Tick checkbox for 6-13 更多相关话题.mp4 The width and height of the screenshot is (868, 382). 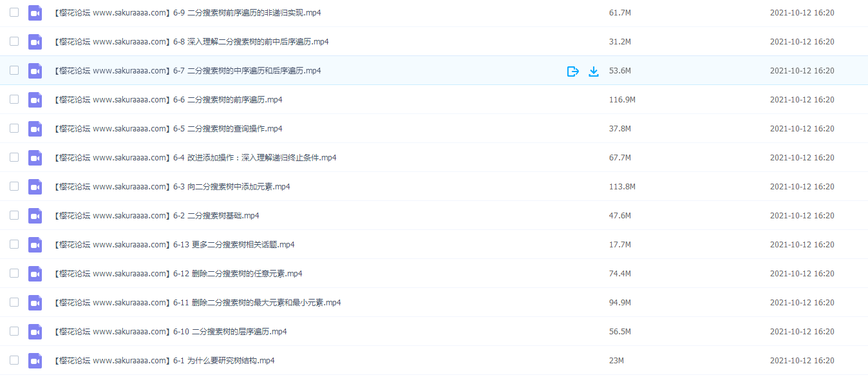click(14, 244)
